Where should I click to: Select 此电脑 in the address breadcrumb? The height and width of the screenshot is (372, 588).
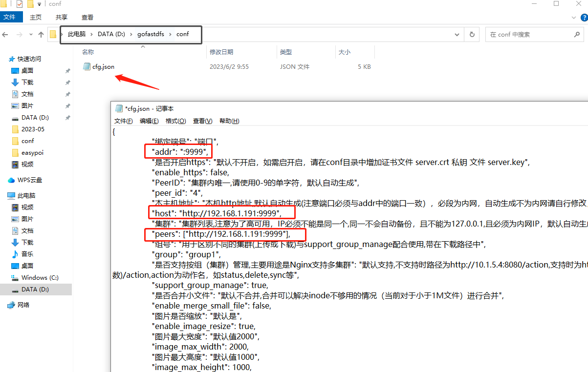click(x=76, y=34)
